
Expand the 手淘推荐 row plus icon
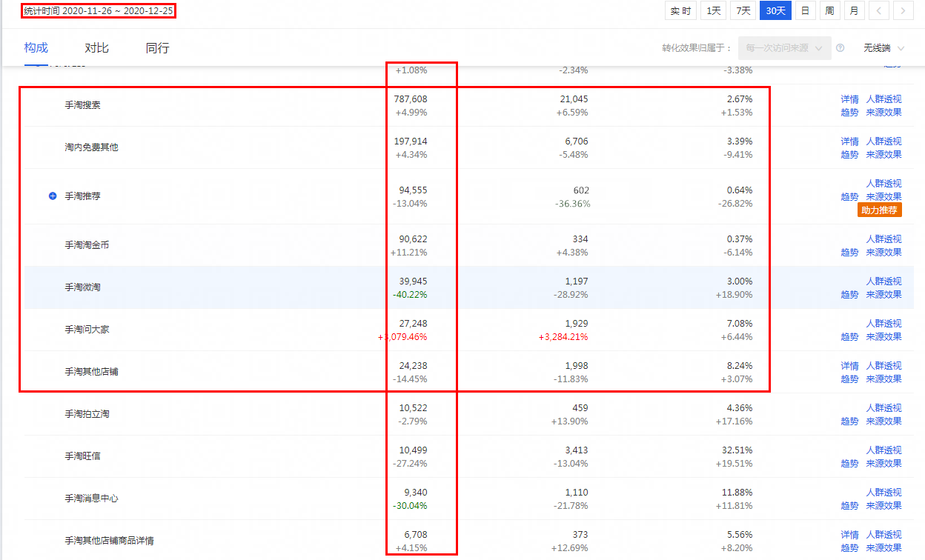(x=53, y=196)
